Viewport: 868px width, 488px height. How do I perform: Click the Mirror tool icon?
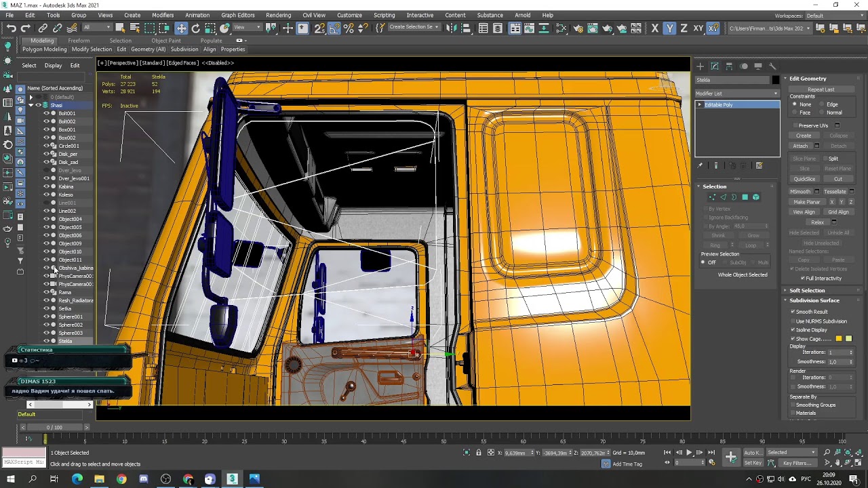pos(451,28)
